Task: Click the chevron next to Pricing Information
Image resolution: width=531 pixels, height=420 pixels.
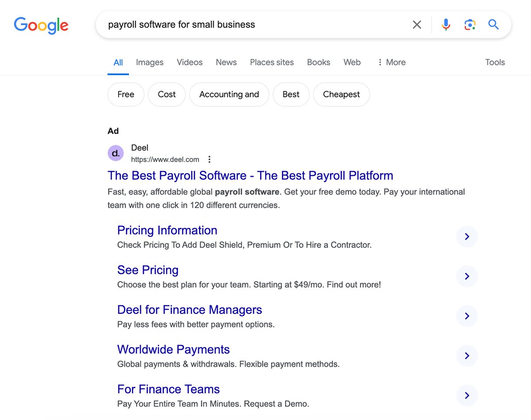Action: point(467,236)
